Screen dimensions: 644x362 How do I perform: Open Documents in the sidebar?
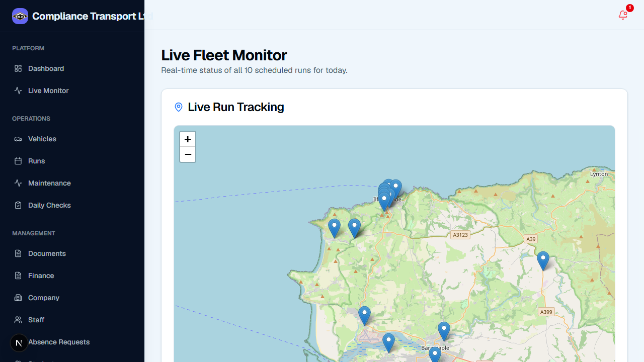tap(72, 253)
